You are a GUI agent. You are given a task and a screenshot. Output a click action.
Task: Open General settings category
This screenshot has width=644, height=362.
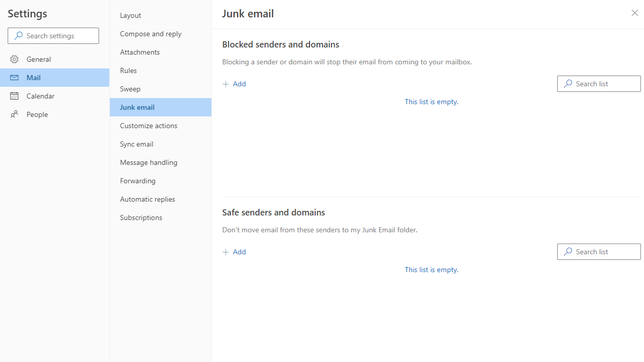click(x=55, y=59)
